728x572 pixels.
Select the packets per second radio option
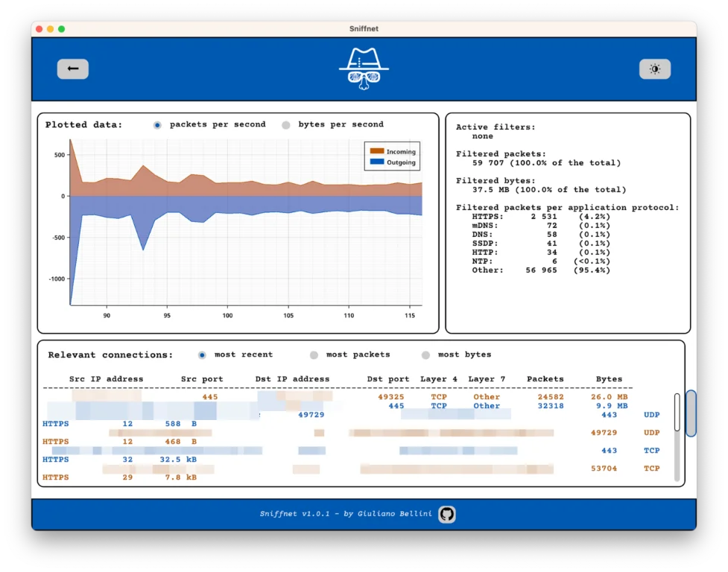[157, 125]
